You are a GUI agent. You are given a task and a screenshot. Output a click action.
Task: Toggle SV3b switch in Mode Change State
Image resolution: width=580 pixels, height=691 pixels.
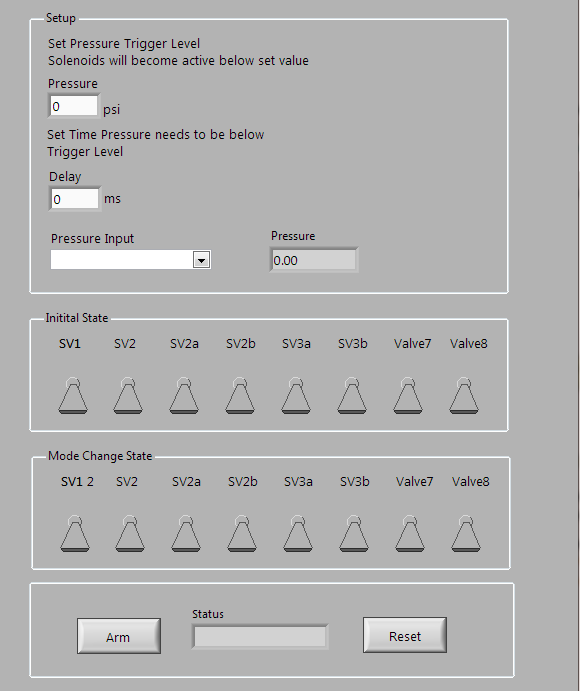click(353, 533)
